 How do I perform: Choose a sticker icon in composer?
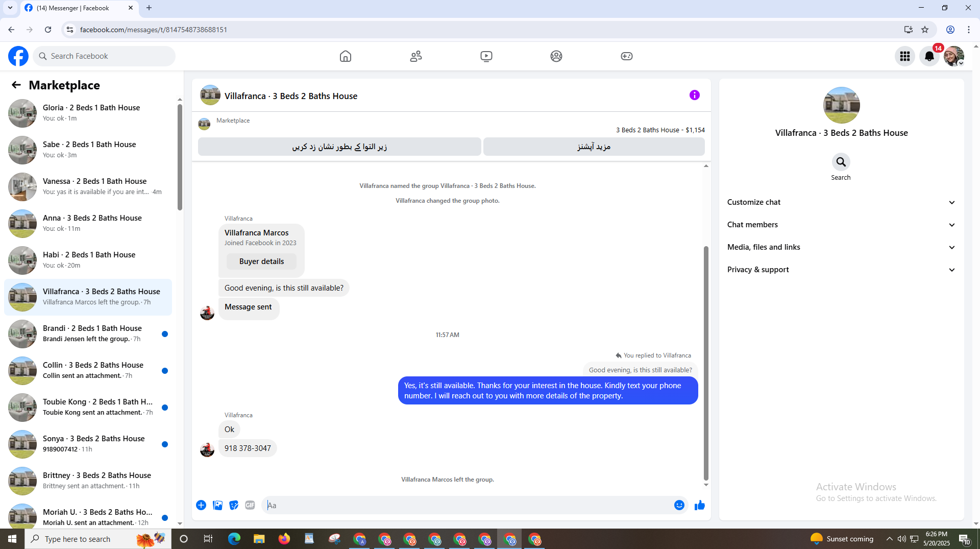tap(234, 505)
